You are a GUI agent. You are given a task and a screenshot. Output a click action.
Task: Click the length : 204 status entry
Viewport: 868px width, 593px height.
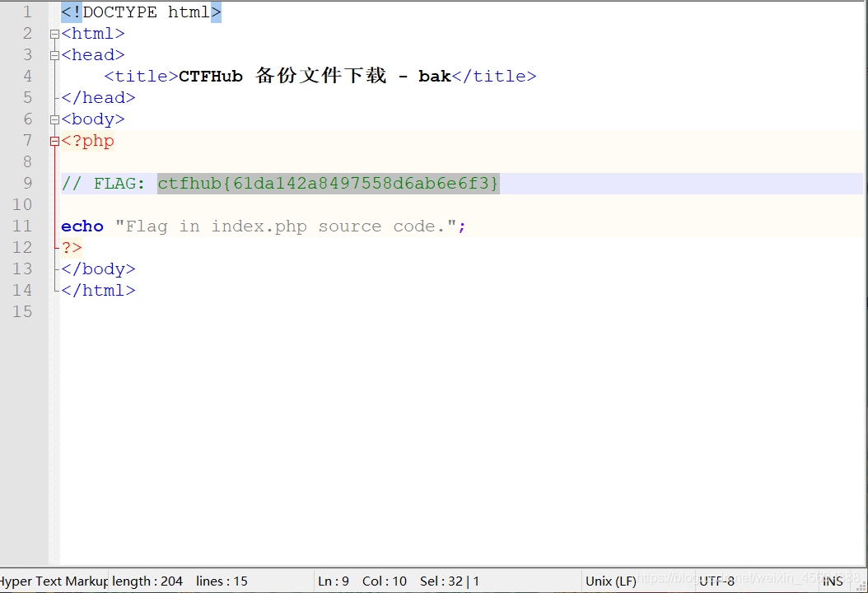[x=147, y=581]
